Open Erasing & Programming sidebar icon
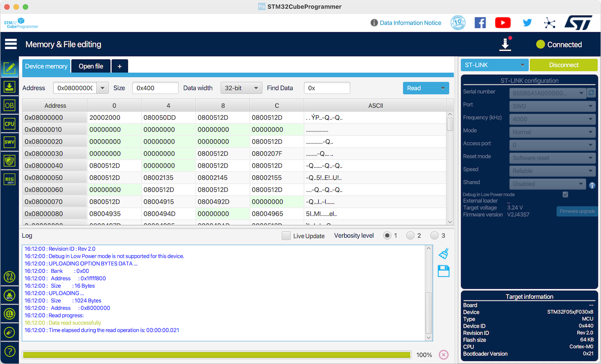Viewport: 601px width, 364px height. 9,86
